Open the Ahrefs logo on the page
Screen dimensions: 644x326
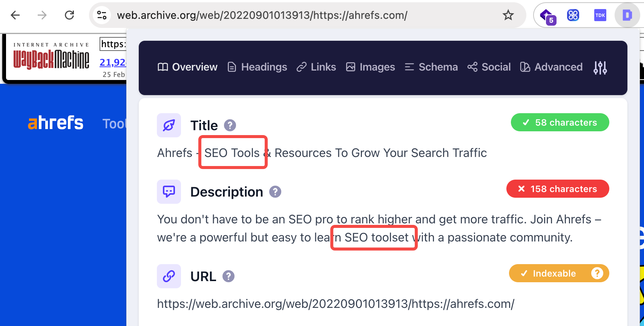[x=56, y=123]
